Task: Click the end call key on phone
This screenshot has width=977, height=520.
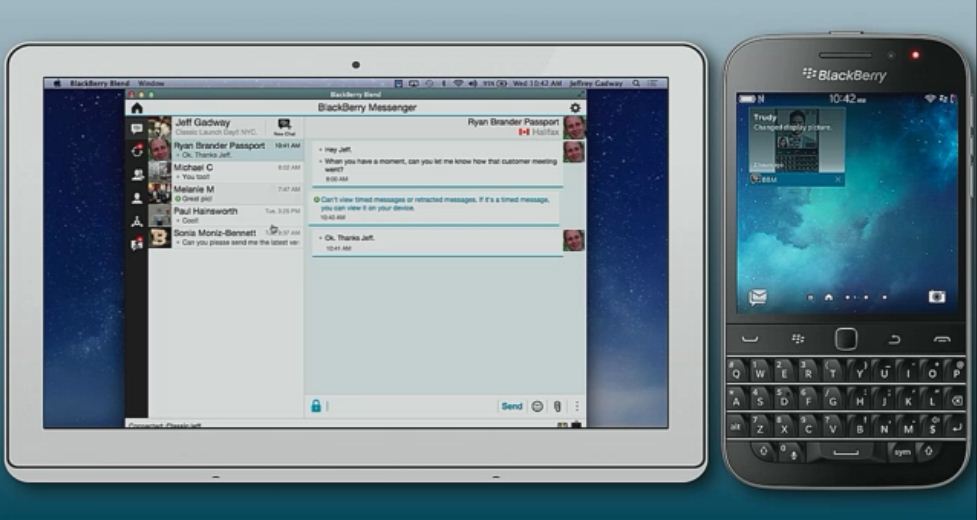Action: click(x=942, y=339)
